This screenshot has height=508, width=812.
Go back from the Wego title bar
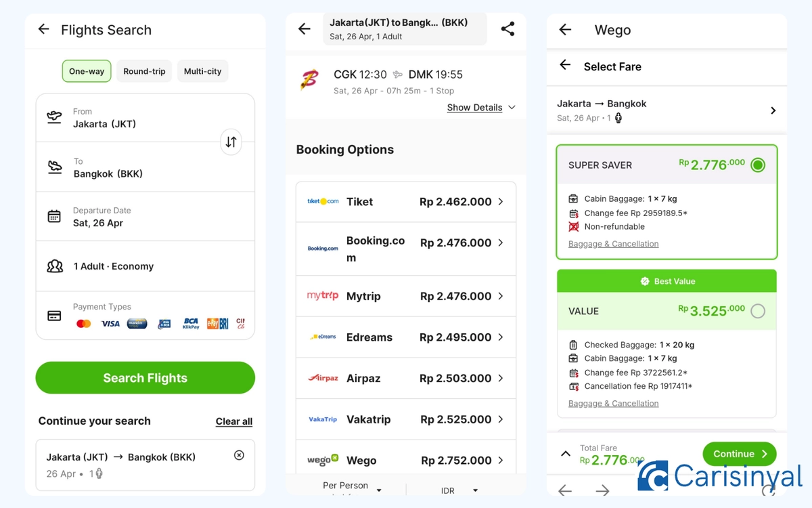click(565, 30)
